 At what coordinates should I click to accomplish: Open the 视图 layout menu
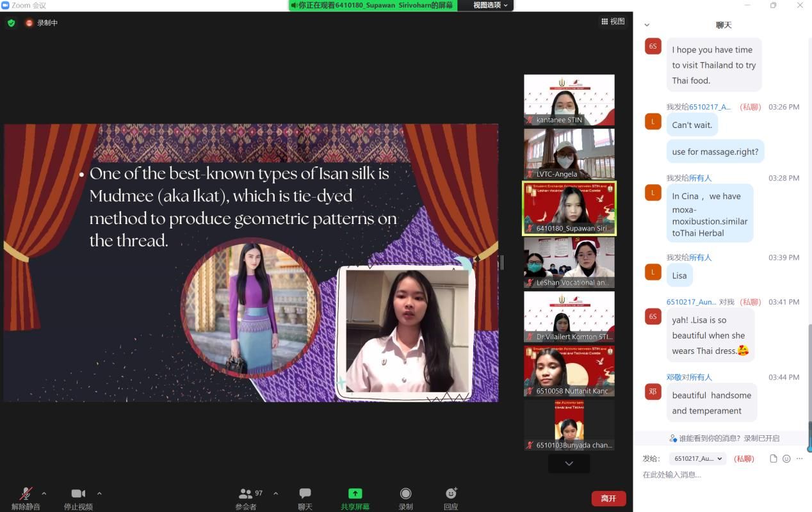pos(613,22)
